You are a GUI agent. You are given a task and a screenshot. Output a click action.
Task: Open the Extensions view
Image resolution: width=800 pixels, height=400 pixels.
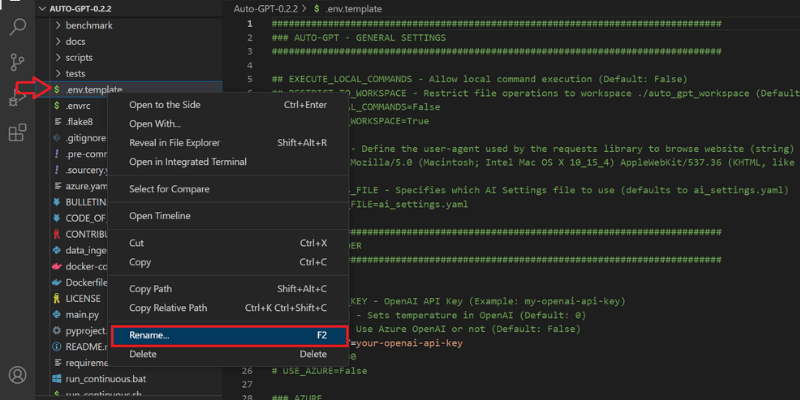(17, 132)
